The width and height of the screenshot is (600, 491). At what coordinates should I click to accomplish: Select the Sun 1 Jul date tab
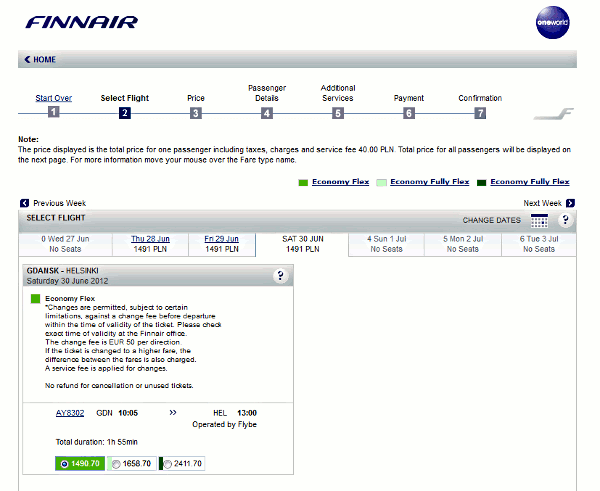386,244
